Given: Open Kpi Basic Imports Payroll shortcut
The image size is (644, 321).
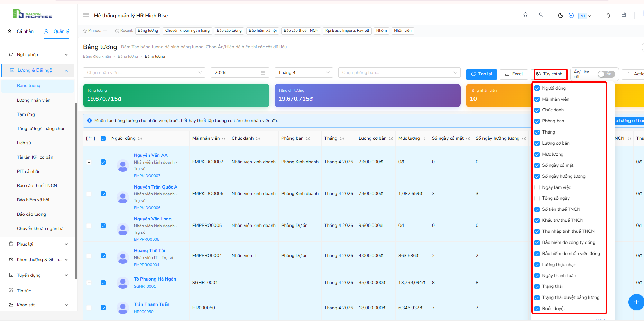Looking at the screenshot, I should pos(347,31).
